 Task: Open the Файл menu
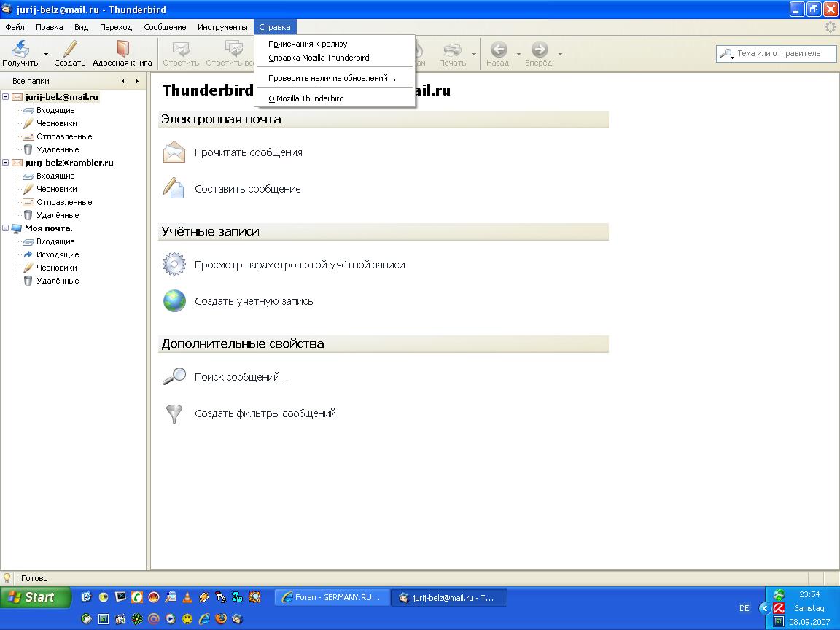15,27
